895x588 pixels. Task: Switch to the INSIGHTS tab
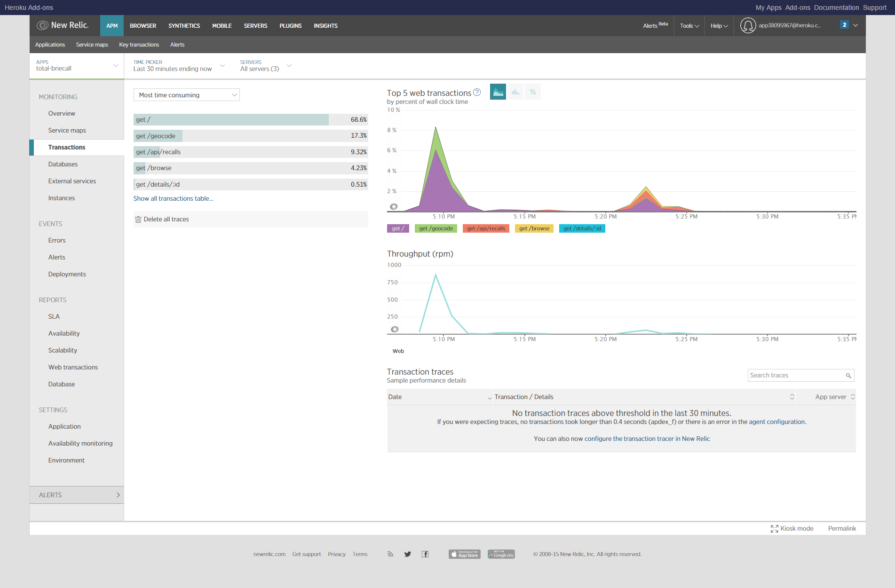(x=325, y=26)
